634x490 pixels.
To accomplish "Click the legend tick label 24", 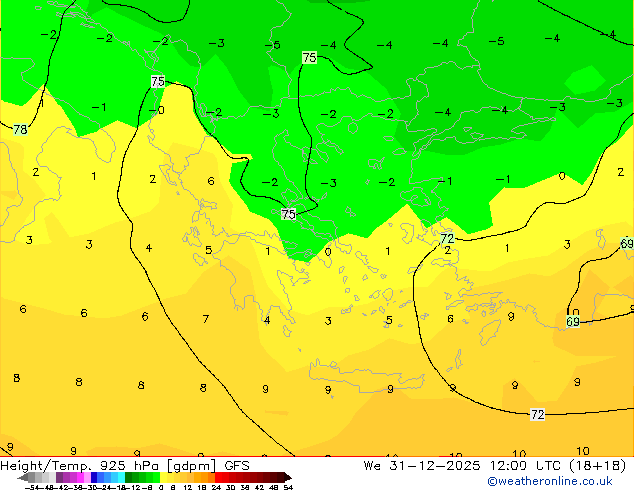I will click(216, 487).
